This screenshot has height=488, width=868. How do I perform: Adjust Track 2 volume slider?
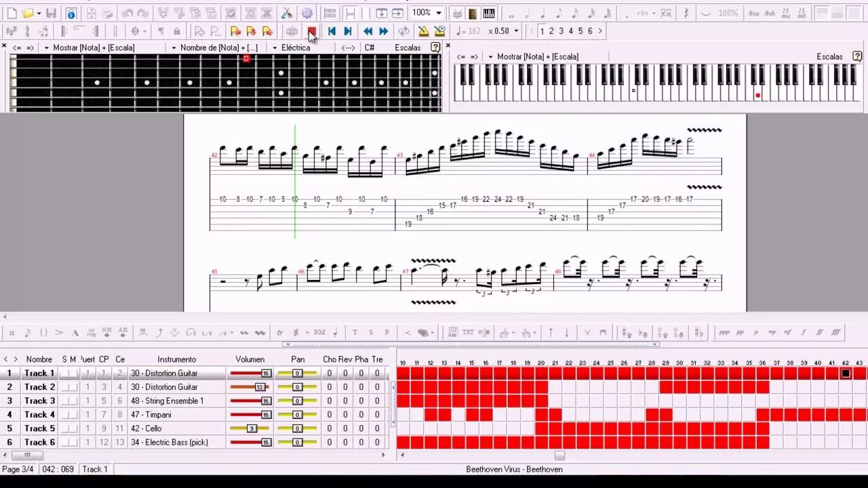click(250, 387)
